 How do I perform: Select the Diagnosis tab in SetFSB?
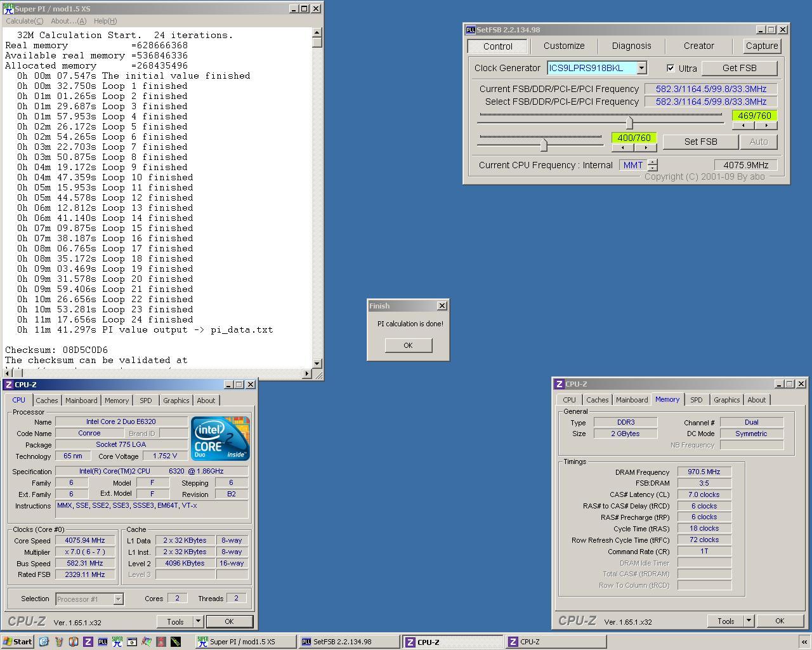631,46
